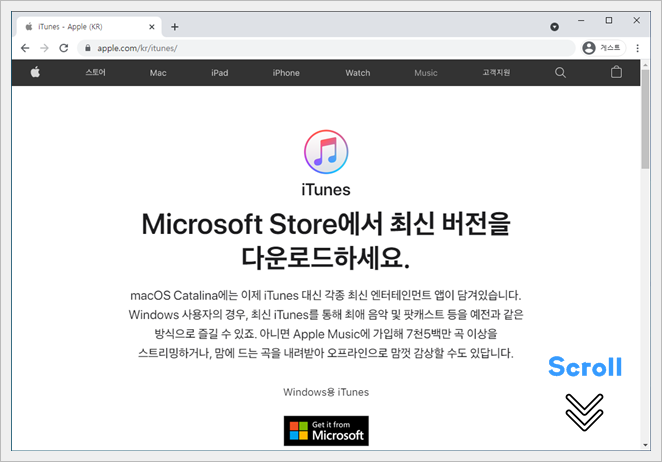Open the Music menu item
Image resolution: width=662 pixels, height=462 pixels.
point(426,73)
